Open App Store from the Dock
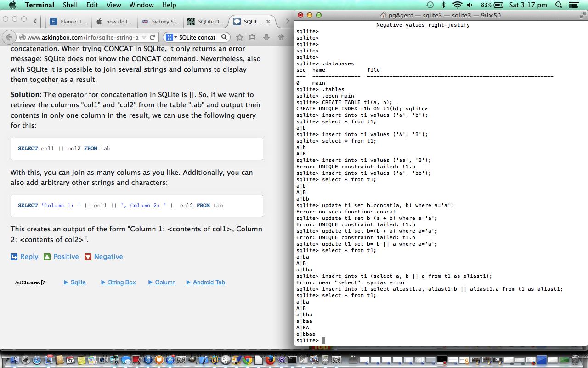The height and width of the screenshot is (368, 588). (170, 360)
